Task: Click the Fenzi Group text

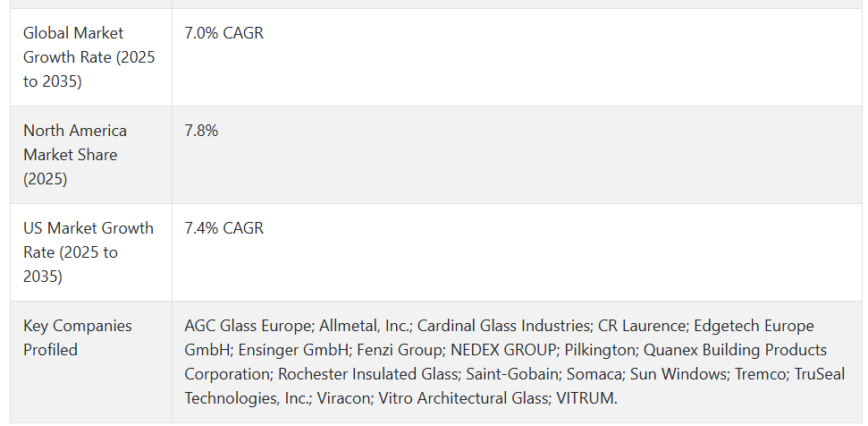Action: [400, 350]
